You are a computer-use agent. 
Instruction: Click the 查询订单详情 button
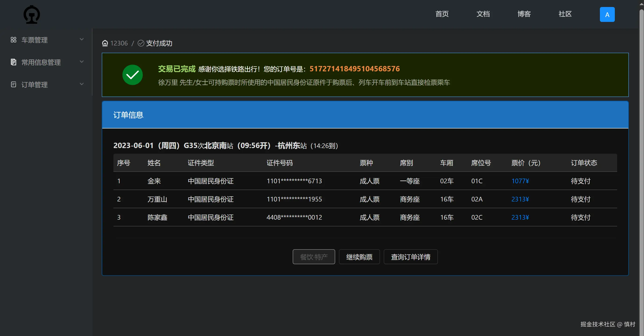pos(411,257)
